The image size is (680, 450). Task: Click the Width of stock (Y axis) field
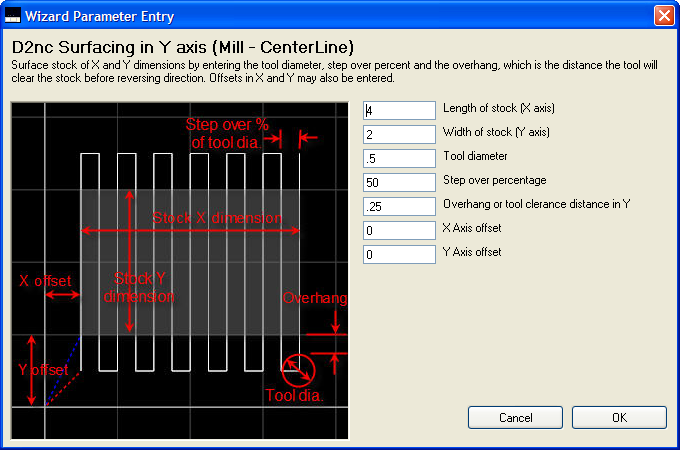[x=399, y=134]
